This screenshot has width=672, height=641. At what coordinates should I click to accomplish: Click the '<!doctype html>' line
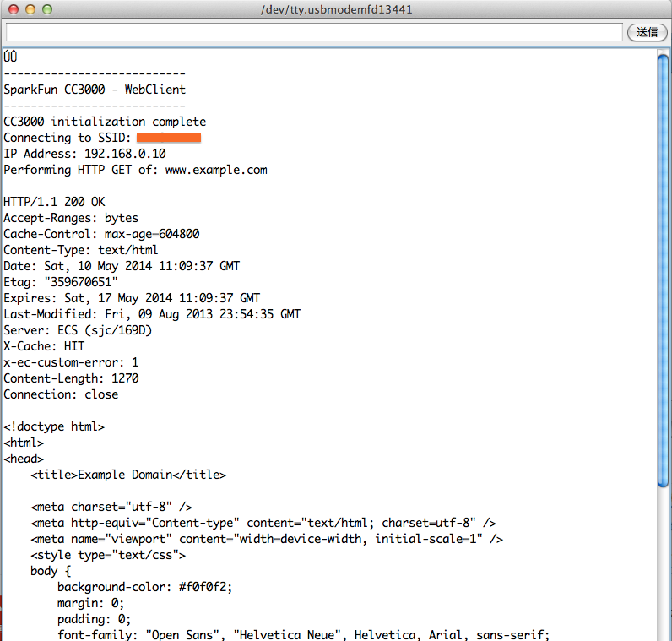[x=54, y=426]
